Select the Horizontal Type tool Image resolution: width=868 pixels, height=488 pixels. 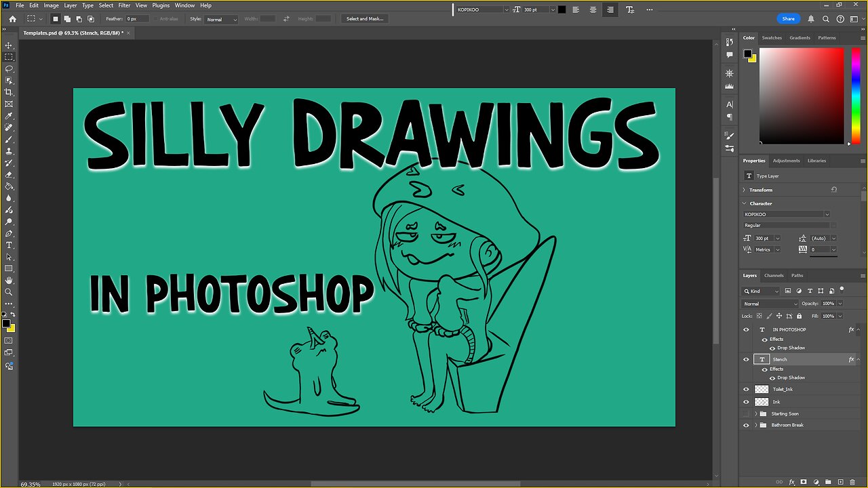9,245
